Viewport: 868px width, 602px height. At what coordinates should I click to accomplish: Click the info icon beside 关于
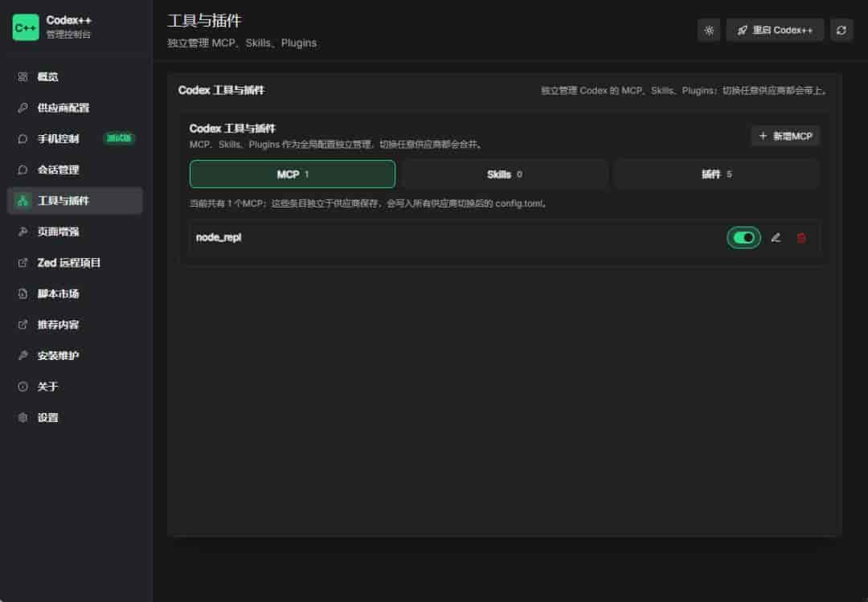coord(23,387)
